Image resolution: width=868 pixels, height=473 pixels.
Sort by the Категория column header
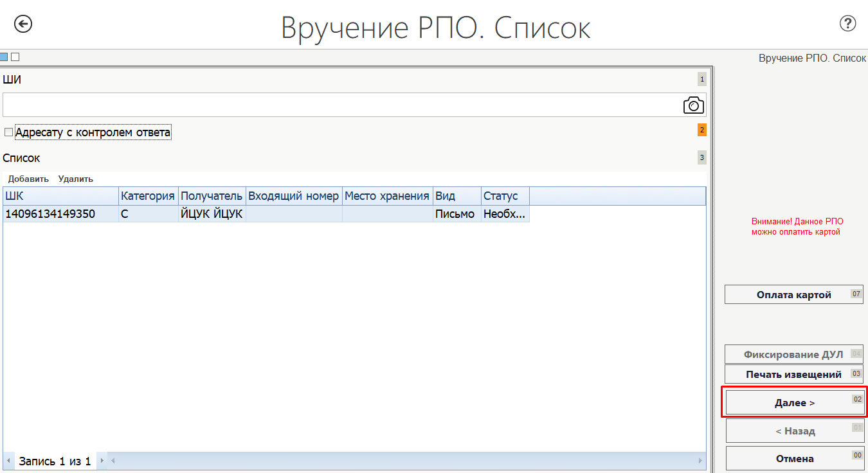149,196
